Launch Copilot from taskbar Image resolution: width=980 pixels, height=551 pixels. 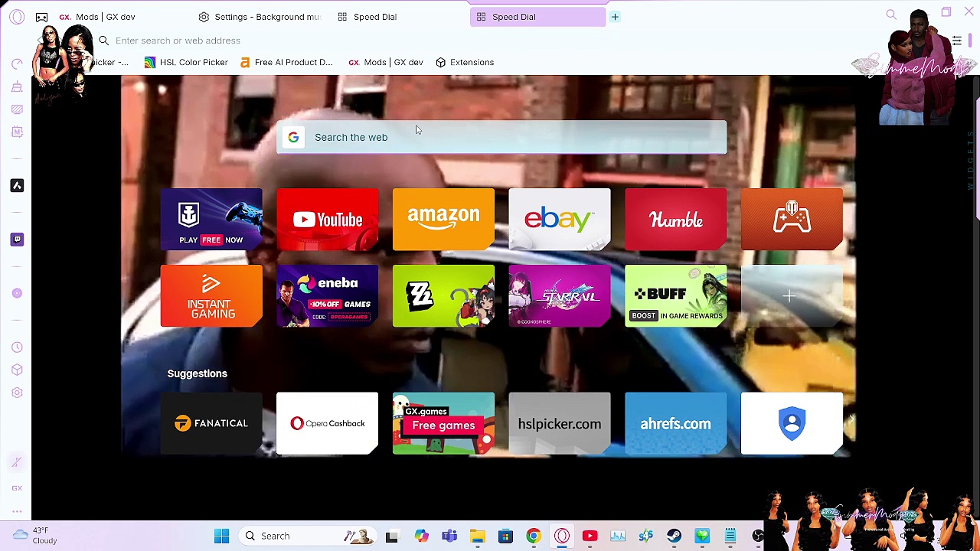[422, 536]
